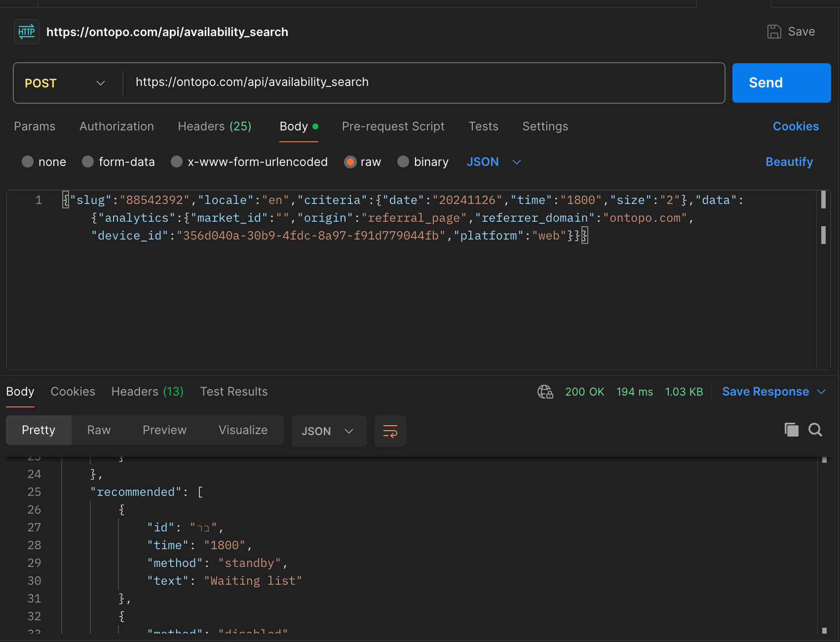Viewport: 840px width, 642px height.
Task: Click the "ontopo.com" referrer value
Action: tap(645, 218)
